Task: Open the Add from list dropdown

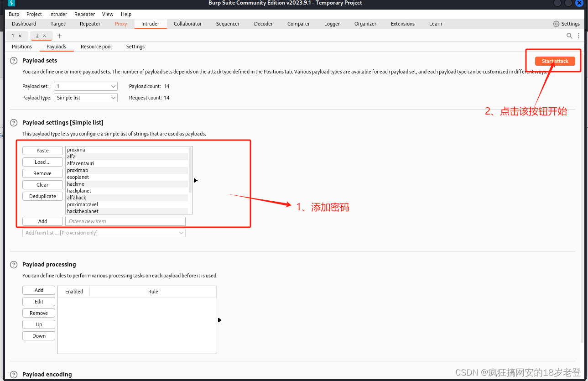Action: pos(104,233)
